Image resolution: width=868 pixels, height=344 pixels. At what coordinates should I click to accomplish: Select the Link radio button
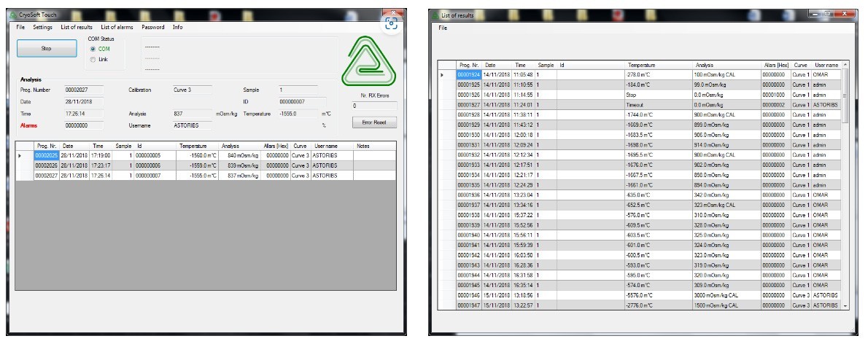coord(93,59)
